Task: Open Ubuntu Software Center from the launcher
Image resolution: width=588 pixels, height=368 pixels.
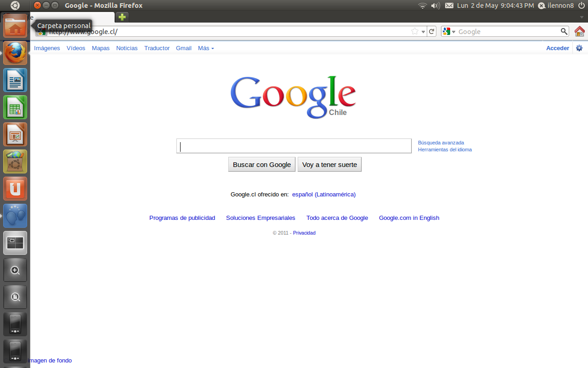Action: pyautogui.click(x=15, y=161)
